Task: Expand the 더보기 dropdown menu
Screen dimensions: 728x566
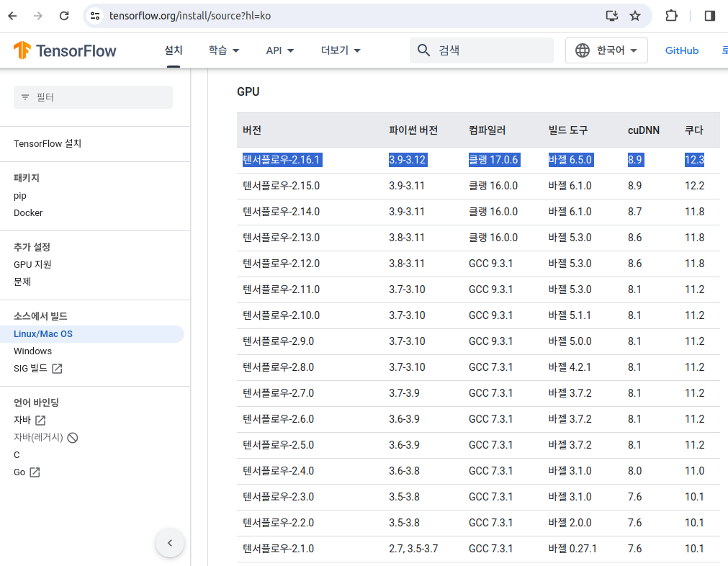Action: (341, 50)
